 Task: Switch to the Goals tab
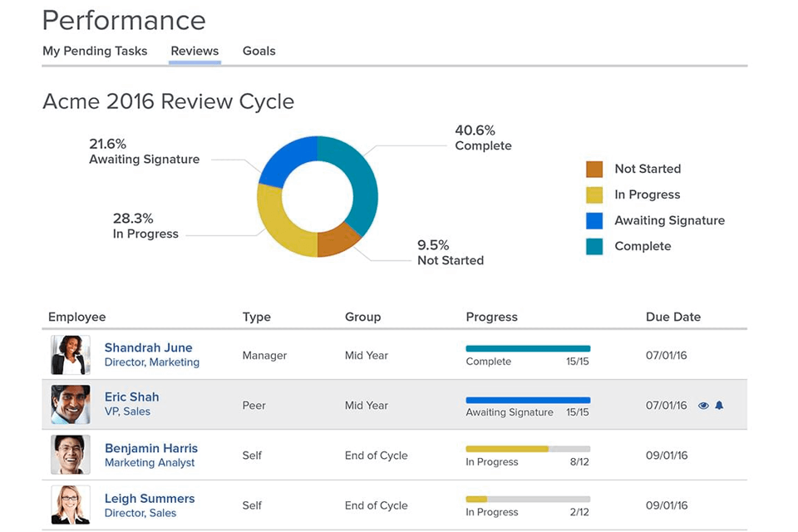[259, 51]
